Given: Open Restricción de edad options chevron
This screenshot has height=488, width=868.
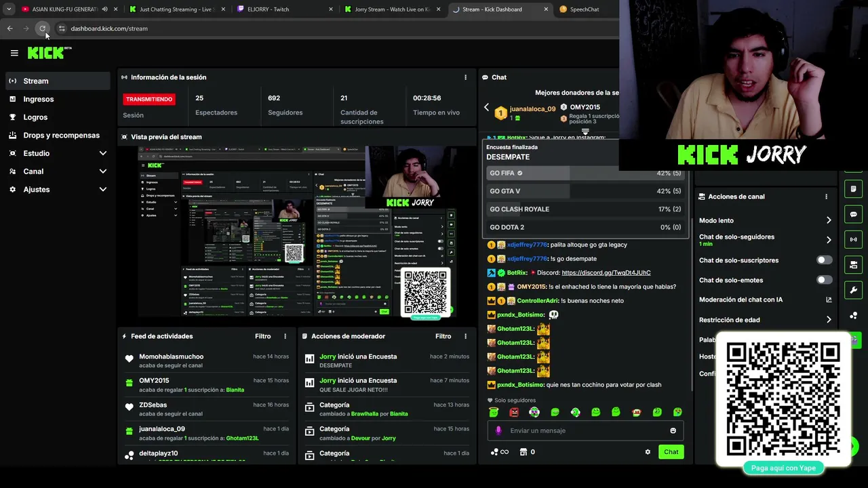Looking at the screenshot, I should (x=829, y=320).
